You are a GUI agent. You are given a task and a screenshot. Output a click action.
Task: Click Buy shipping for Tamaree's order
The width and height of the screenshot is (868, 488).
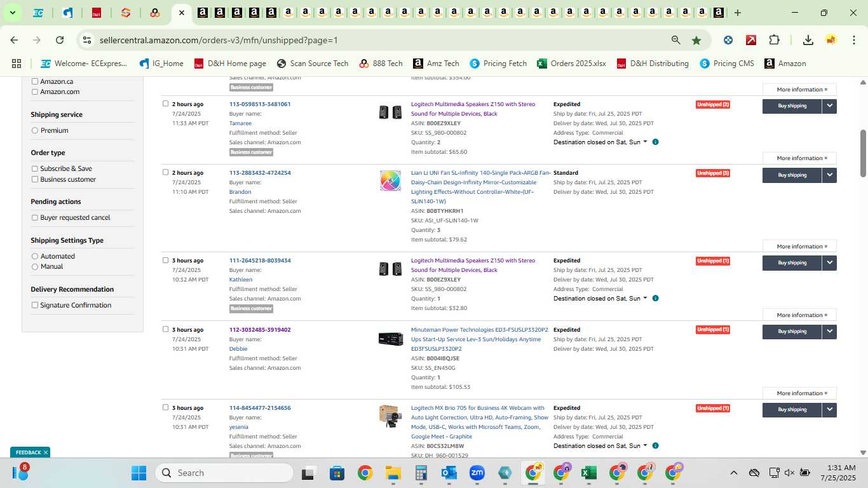[792, 106]
